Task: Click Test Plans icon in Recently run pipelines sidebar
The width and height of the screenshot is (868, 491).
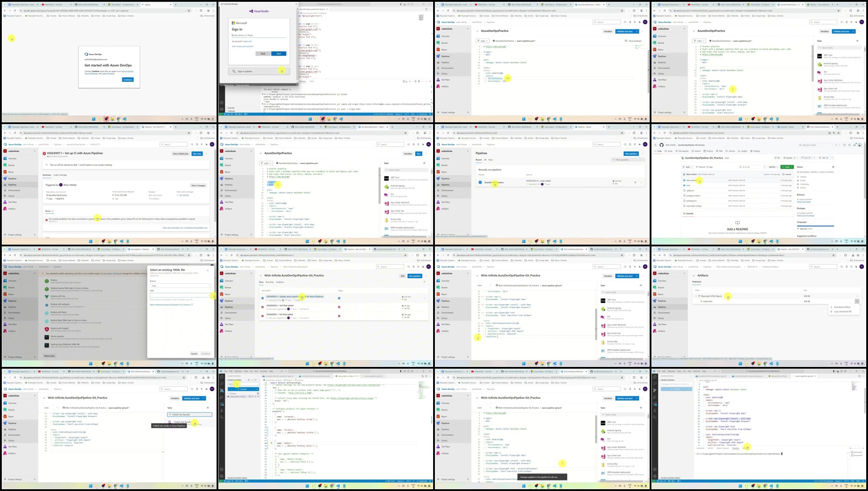Action: 438,202
